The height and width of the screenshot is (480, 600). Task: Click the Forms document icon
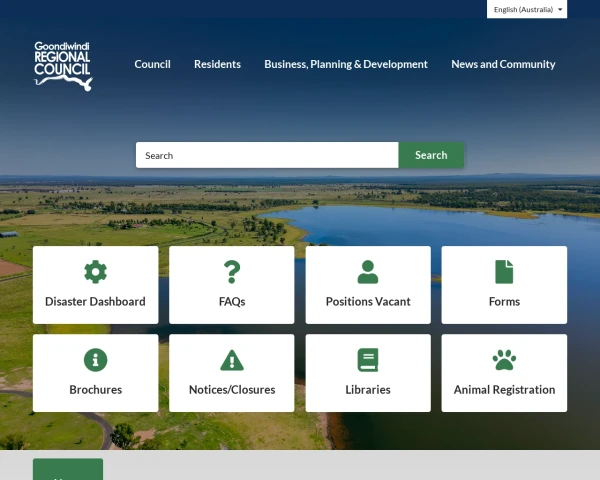click(504, 272)
